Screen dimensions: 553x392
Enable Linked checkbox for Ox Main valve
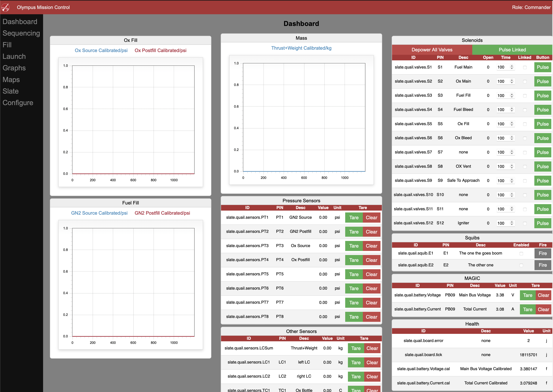(525, 82)
